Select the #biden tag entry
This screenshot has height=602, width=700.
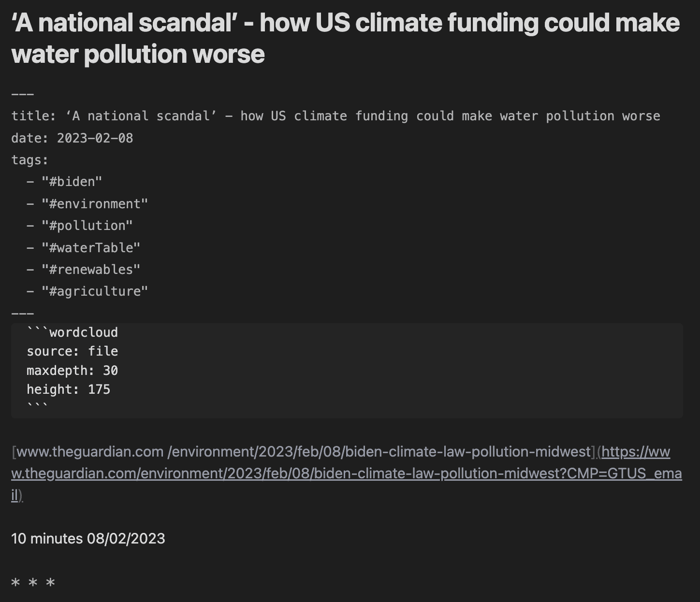(x=72, y=182)
